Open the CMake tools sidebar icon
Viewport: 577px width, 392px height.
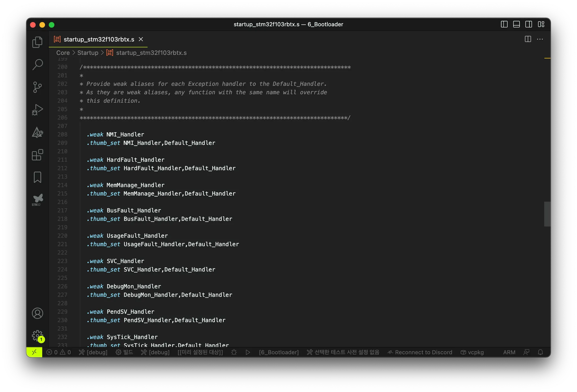tap(37, 132)
